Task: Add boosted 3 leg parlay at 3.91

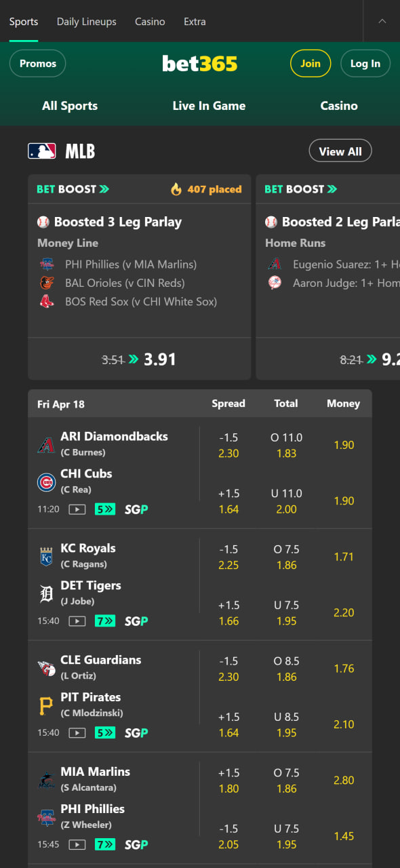Action: click(140, 359)
